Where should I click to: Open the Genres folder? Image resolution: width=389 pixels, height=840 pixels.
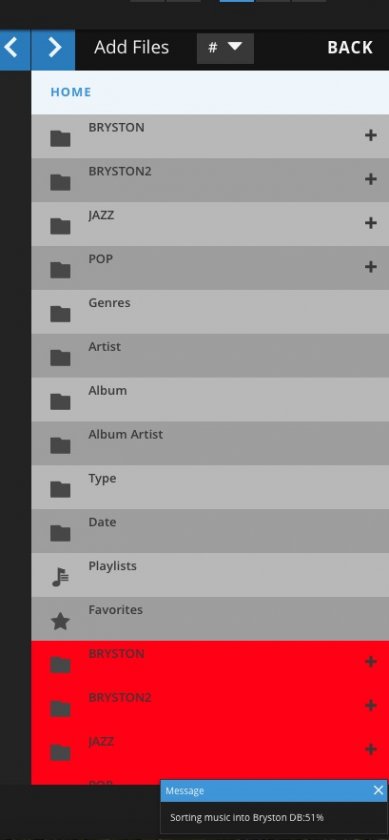[210, 312]
